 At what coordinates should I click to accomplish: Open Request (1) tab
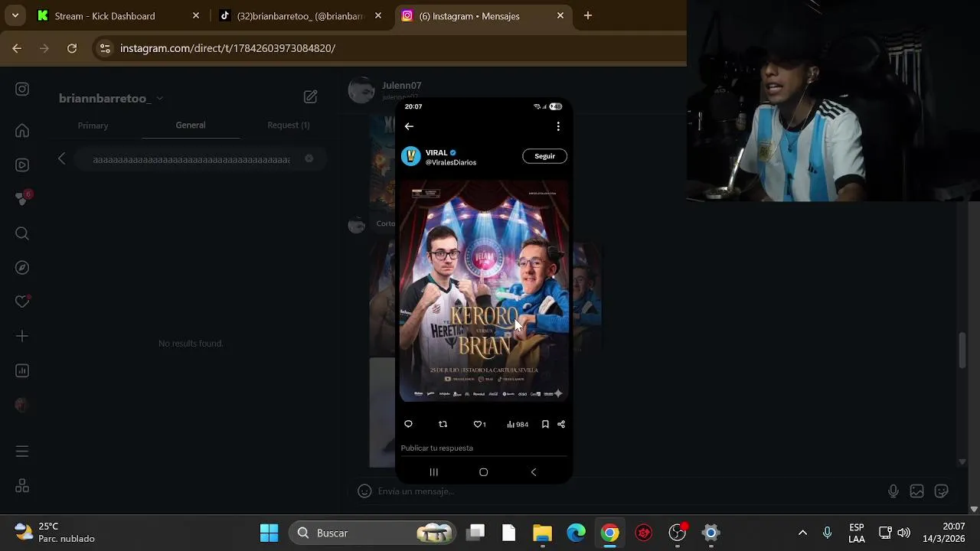pos(289,126)
